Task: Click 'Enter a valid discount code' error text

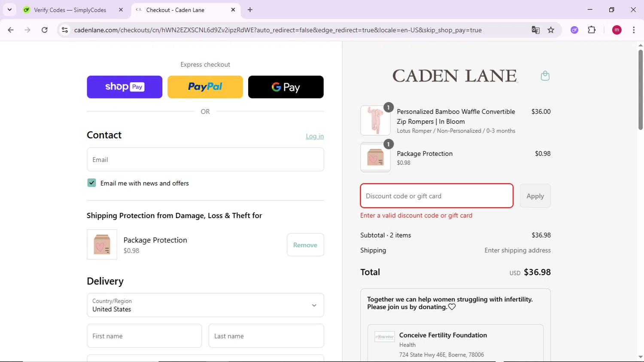Action: coord(416,216)
